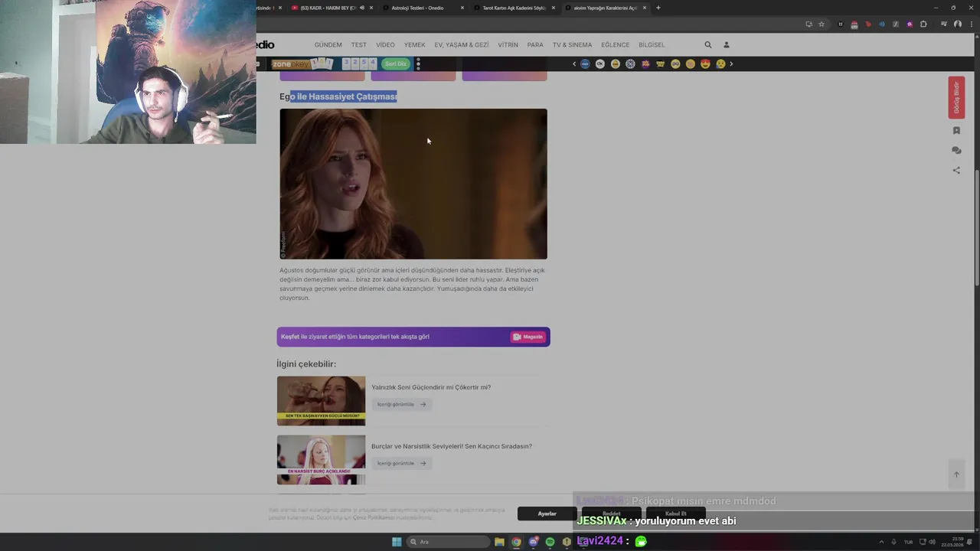Go to next emoji reactions with right arrow
Viewport: 980px width, 551px height.
click(731, 64)
